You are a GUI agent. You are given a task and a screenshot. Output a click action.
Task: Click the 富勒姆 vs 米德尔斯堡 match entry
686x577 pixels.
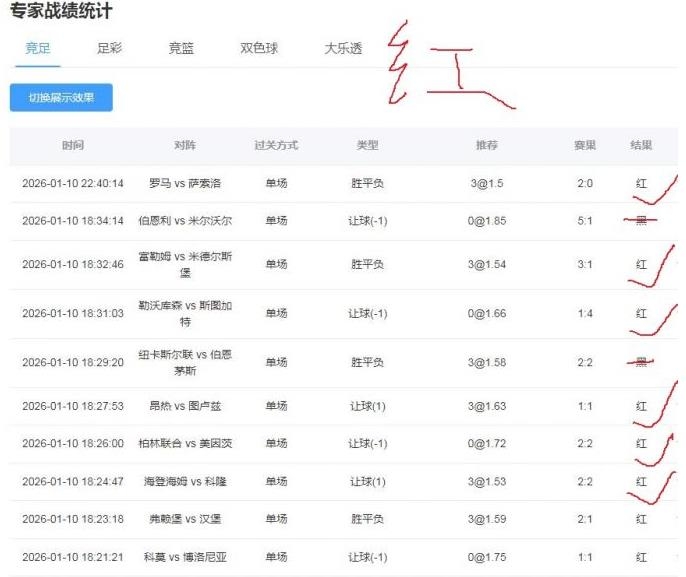point(184,264)
